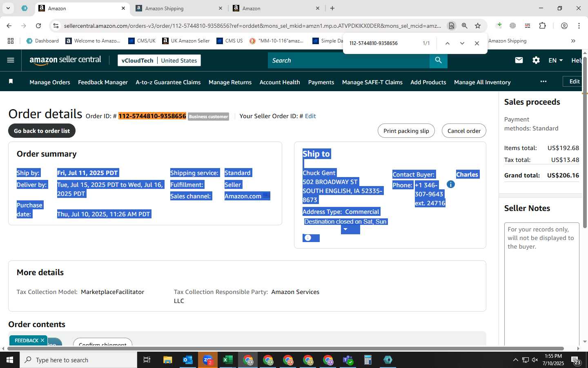Screen dimensions: 588x368
Task: Click the bookmark flag icon in navigation bar
Action: click(x=11, y=81)
